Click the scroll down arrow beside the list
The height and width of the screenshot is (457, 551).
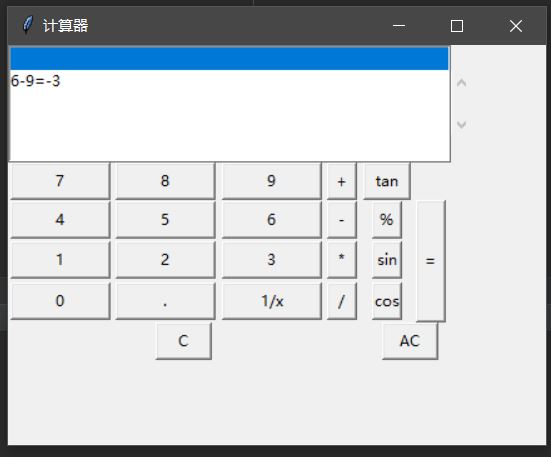(x=461, y=124)
